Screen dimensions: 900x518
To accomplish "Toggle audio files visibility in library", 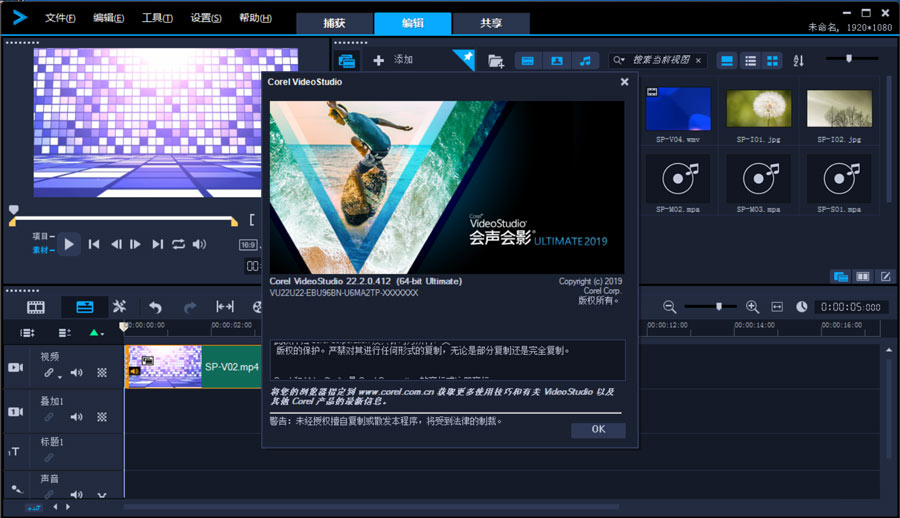I will pyautogui.click(x=585, y=61).
